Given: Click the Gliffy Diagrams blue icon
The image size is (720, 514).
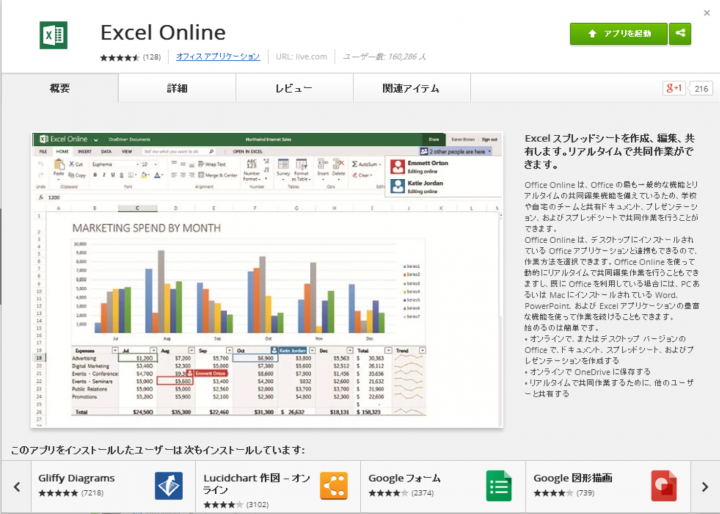Looking at the screenshot, I should pyautogui.click(x=169, y=486).
